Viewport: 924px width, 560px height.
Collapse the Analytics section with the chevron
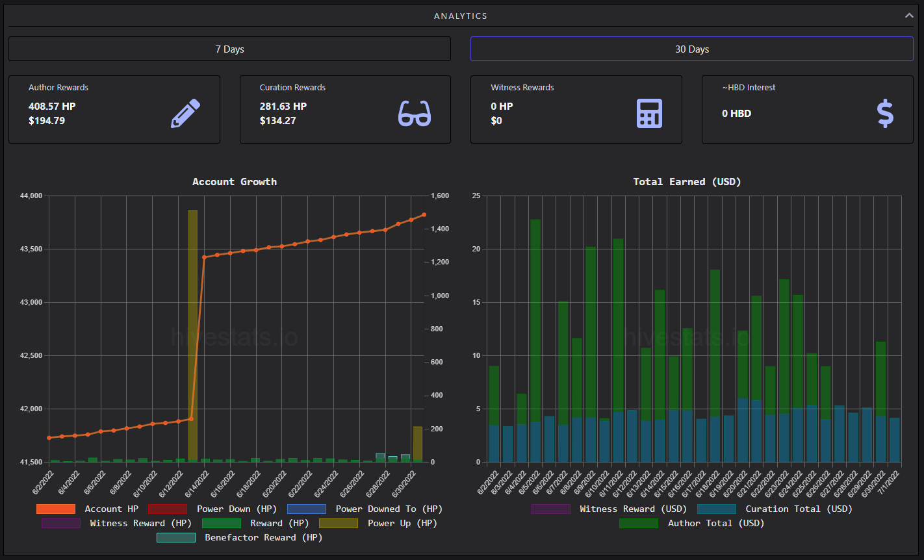909,16
